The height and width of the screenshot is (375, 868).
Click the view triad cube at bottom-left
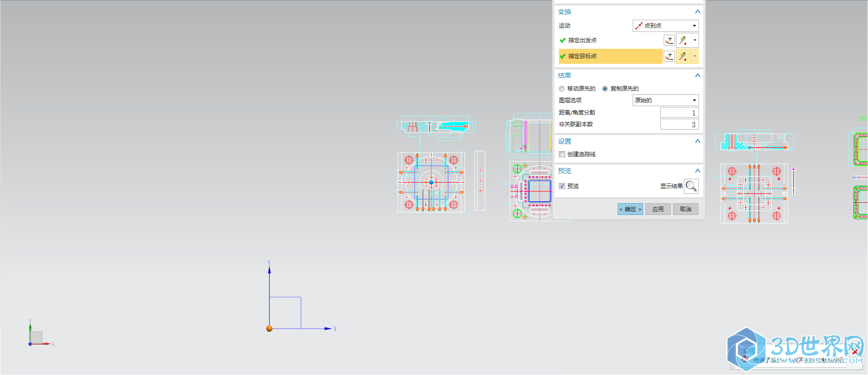click(36, 337)
